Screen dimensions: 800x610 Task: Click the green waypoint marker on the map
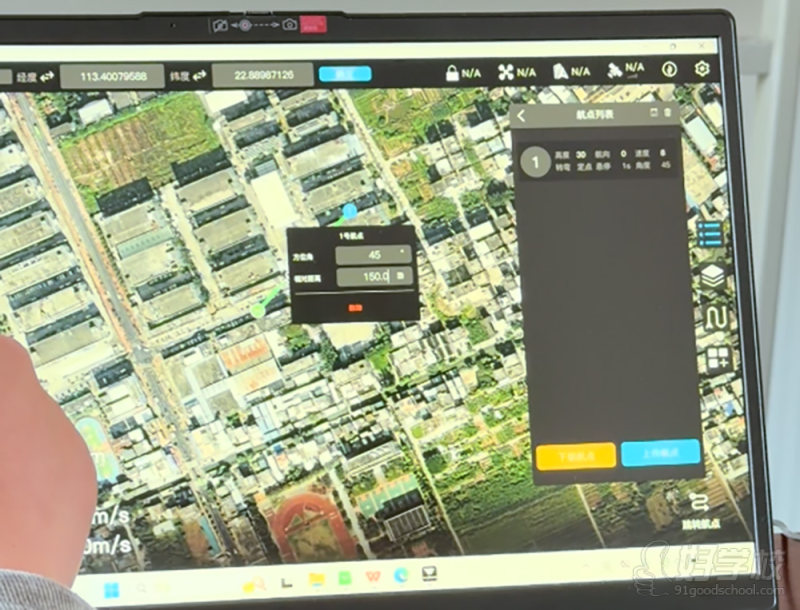click(x=258, y=310)
